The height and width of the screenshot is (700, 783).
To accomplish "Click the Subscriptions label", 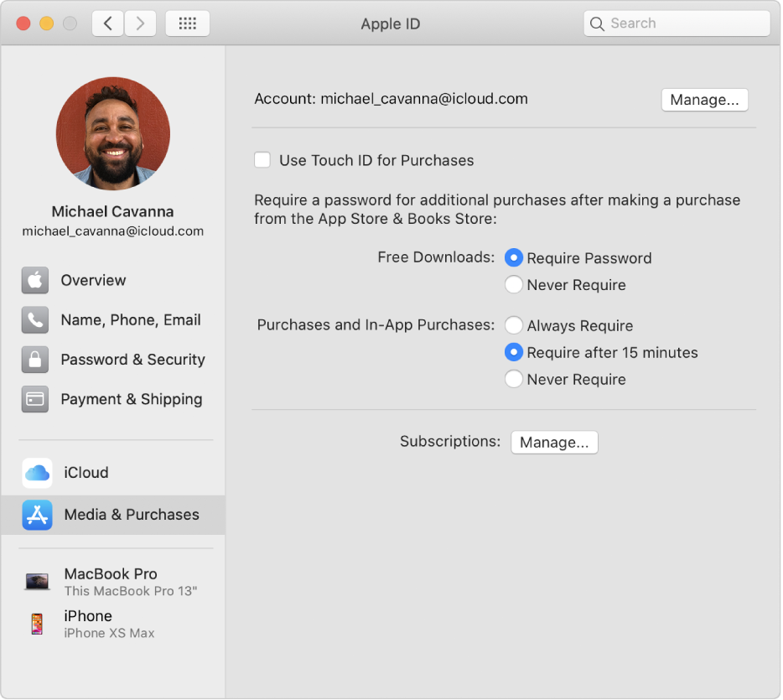I will pos(450,441).
